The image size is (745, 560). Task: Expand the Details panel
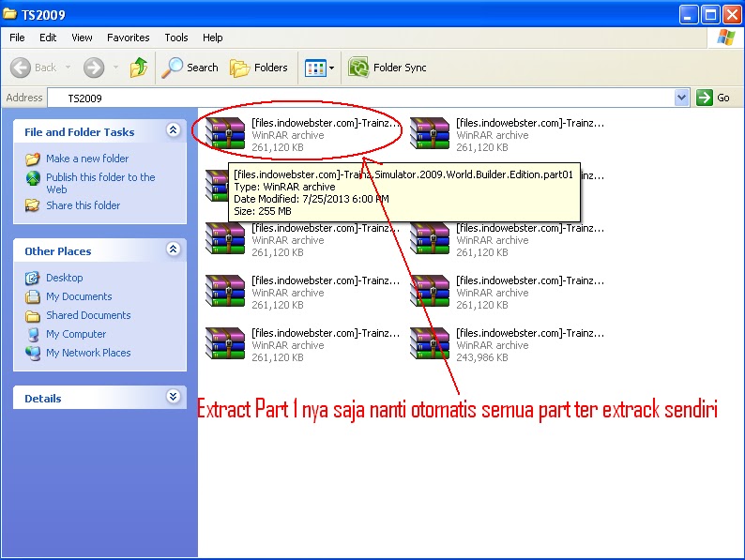point(174,396)
